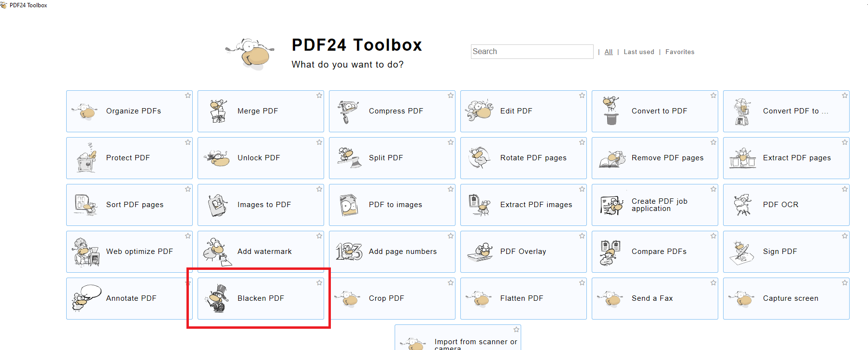
Task: Star the Import from scanner tile
Action: point(516,330)
